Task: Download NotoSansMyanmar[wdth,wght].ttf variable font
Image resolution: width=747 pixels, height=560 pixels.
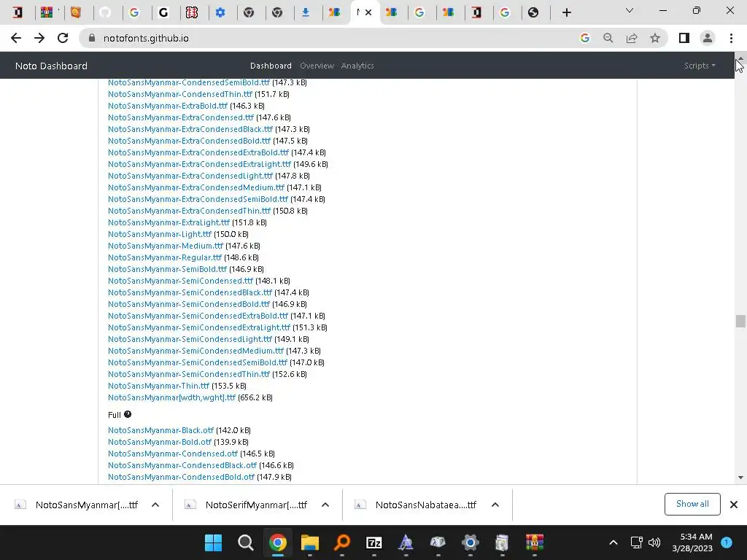Action: pos(171,397)
